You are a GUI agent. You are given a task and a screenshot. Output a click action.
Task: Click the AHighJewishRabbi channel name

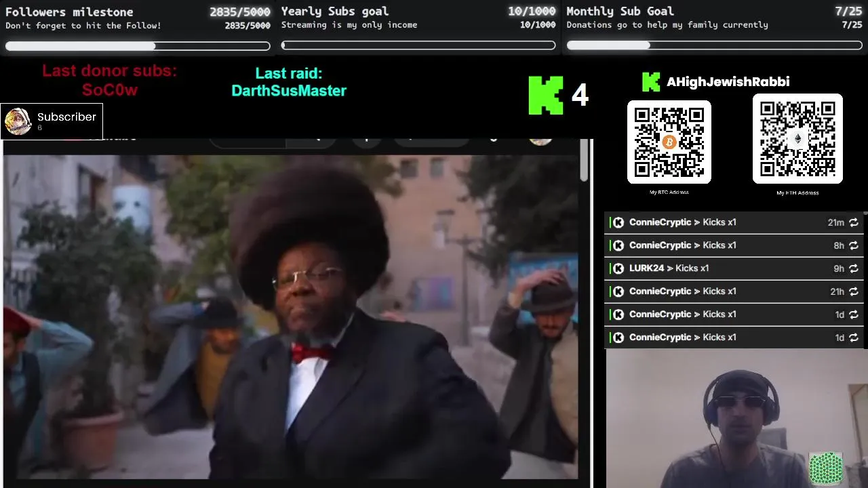click(x=728, y=82)
